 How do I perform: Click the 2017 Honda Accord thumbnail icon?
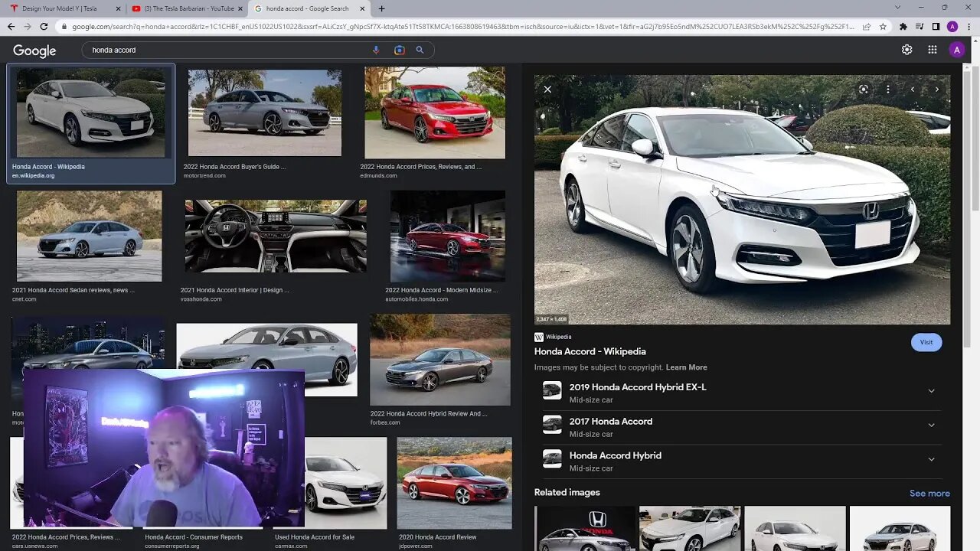coord(552,425)
